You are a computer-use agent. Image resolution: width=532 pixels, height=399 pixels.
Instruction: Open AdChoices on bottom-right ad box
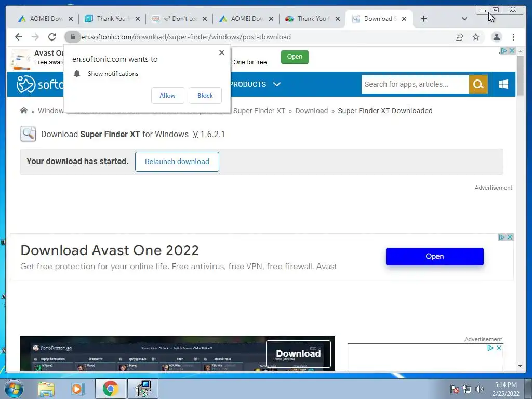[490, 348]
